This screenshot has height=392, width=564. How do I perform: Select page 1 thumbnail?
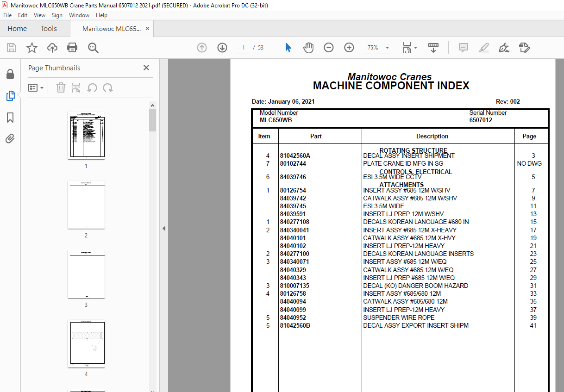pos(86,135)
